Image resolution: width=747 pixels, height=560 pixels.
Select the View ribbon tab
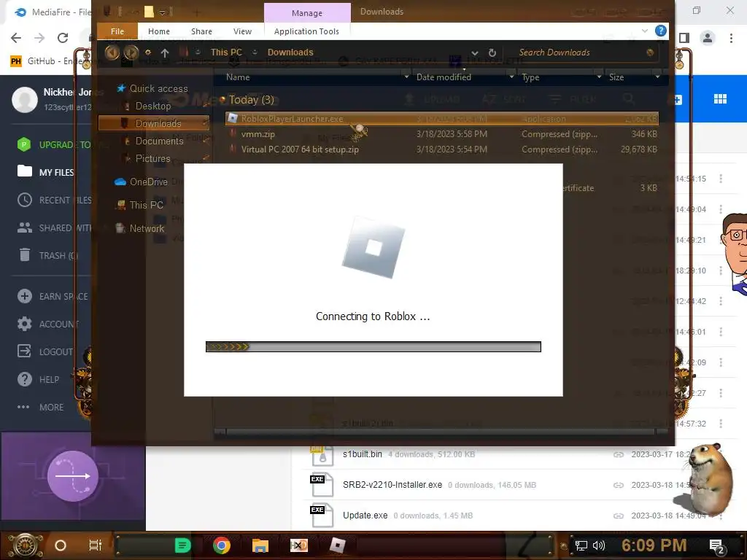[242, 31]
